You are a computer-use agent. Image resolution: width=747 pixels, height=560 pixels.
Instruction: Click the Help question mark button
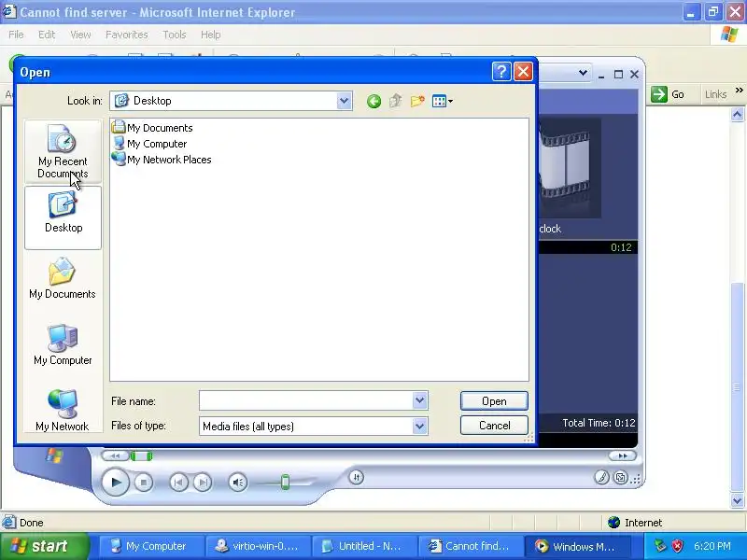coord(501,72)
